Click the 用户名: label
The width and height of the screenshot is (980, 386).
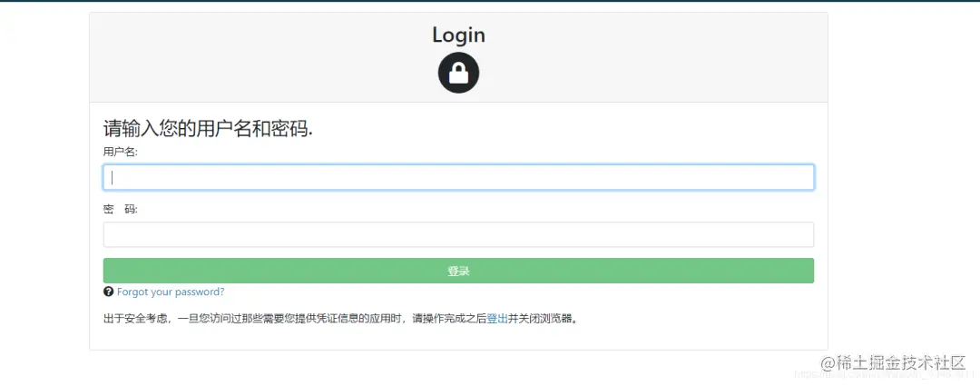[120, 152]
